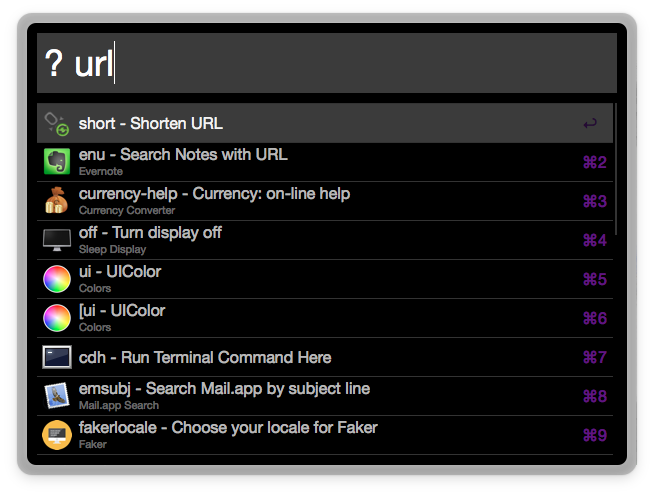Click the Evernote elephant icon

[57, 162]
